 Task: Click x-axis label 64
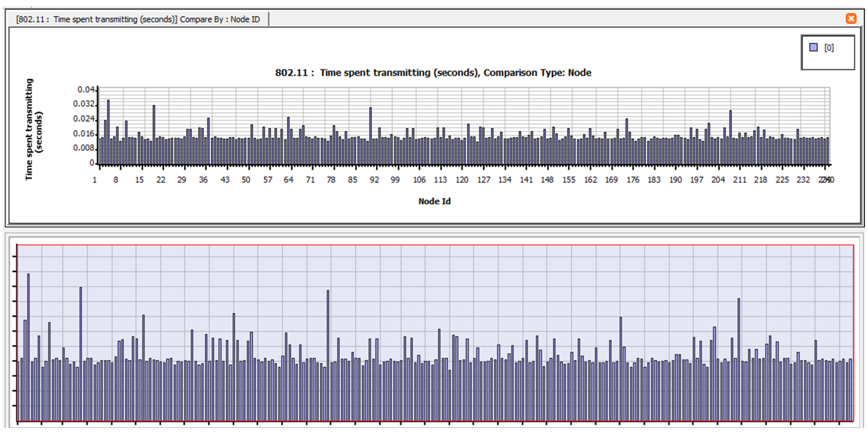(288, 180)
